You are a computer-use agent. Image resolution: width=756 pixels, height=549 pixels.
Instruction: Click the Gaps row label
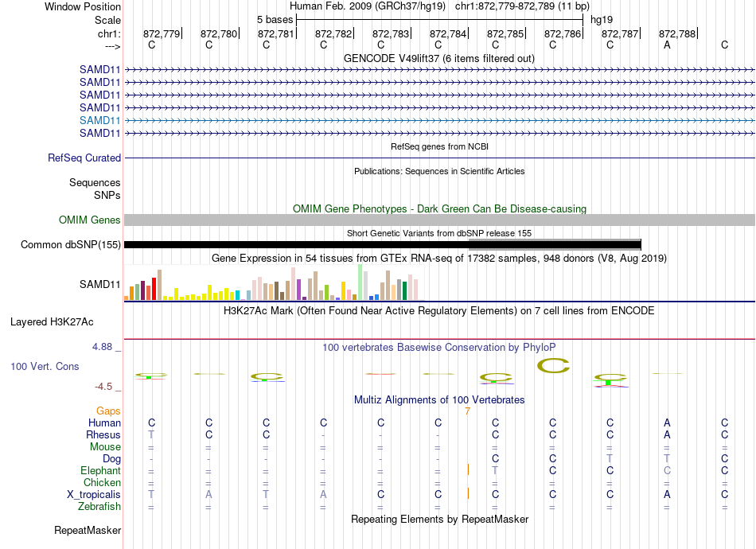coord(108,411)
